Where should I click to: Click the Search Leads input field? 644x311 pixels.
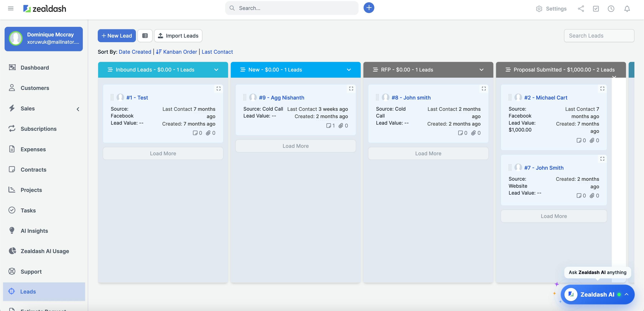point(599,35)
